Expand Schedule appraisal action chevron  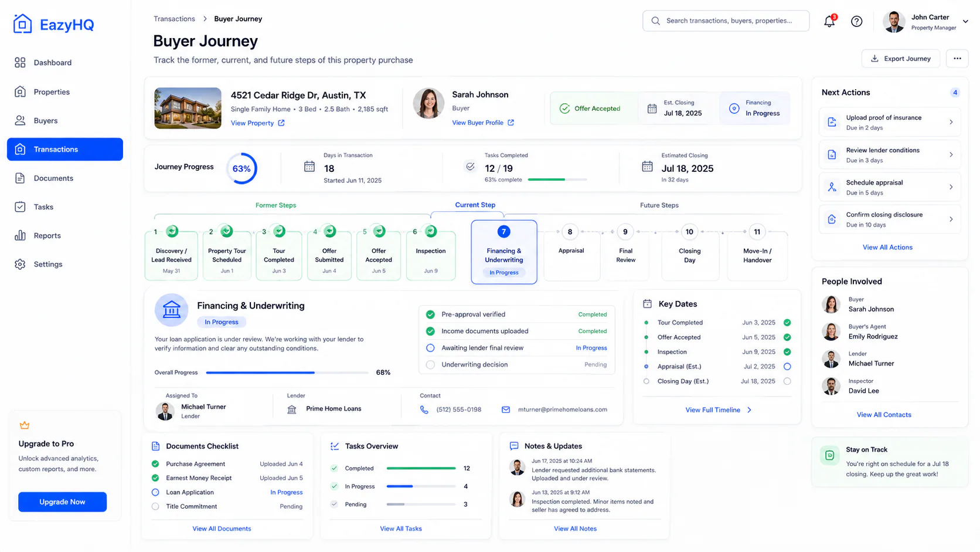point(951,187)
